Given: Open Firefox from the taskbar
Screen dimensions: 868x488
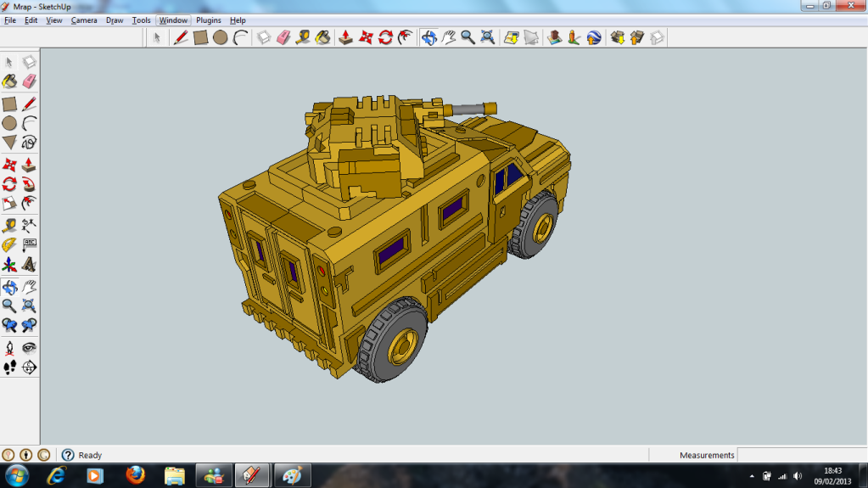Looking at the screenshot, I should point(135,476).
